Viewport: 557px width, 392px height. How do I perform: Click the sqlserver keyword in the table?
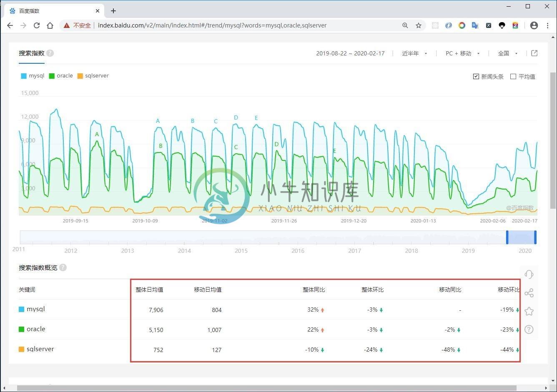click(40, 349)
